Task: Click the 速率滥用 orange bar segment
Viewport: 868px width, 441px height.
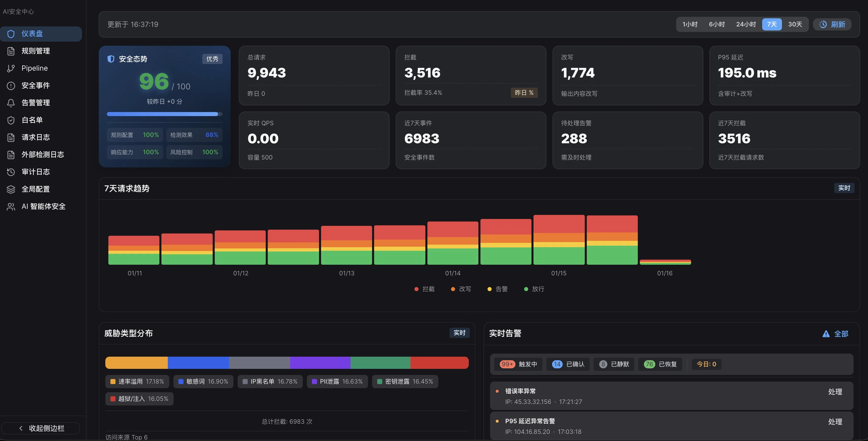Action: (x=137, y=363)
